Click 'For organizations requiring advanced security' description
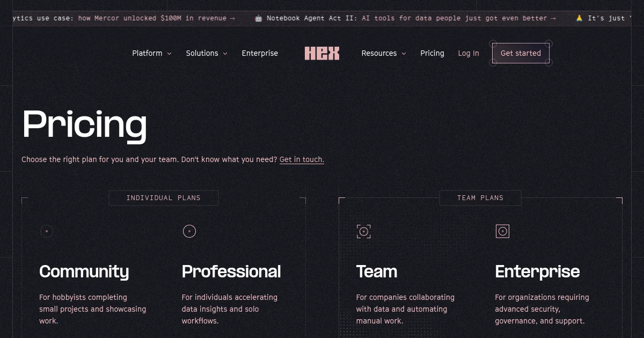The image size is (644, 338). point(542,309)
